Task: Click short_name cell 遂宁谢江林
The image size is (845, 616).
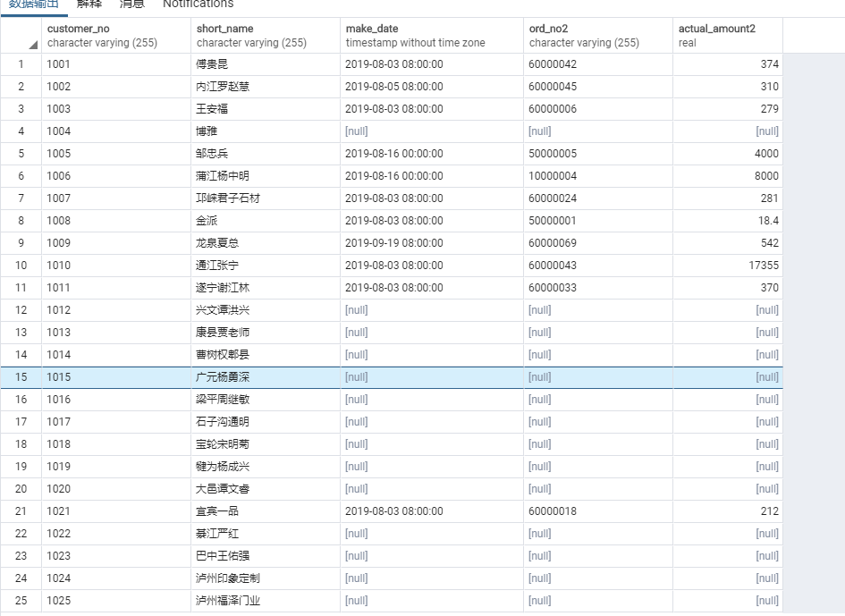Action: point(266,288)
